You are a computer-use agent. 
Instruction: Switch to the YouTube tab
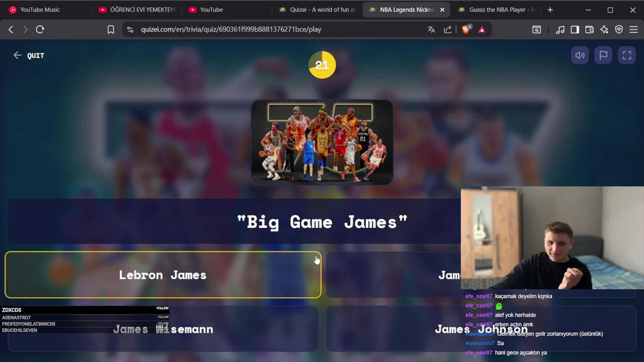coord(226,10)
